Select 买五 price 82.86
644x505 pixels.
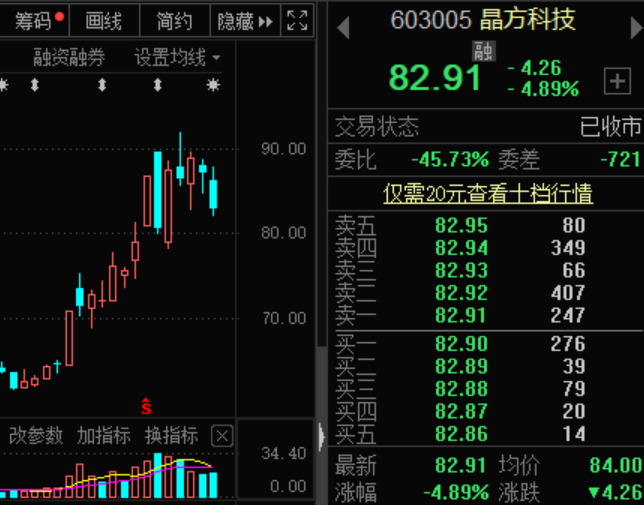pyautogui.click(x=462, y=434)
